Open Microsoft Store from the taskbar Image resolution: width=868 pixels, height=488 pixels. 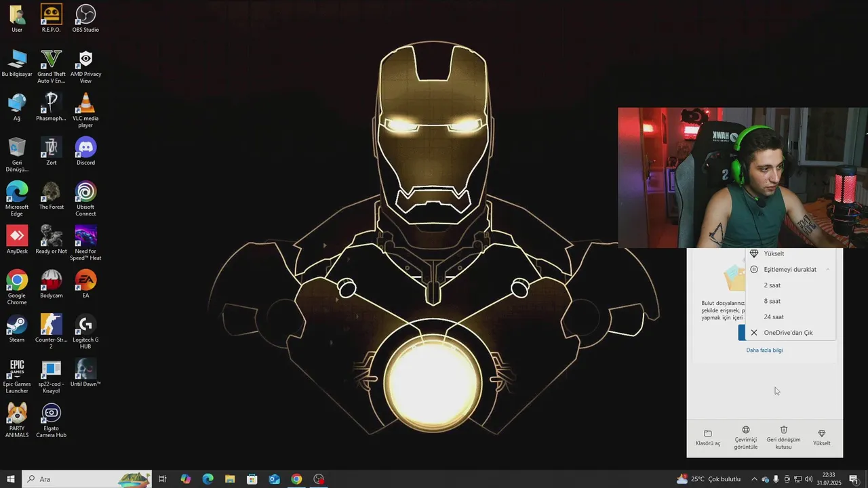252,479
